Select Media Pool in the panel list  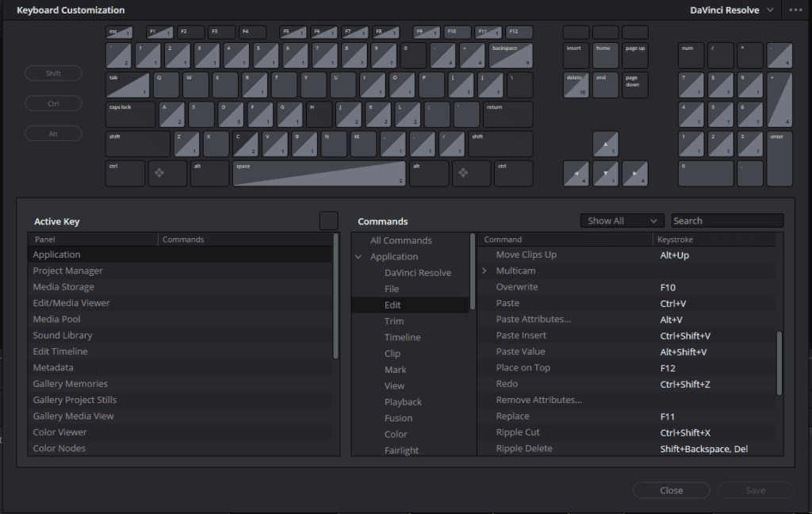pos(56,319)
